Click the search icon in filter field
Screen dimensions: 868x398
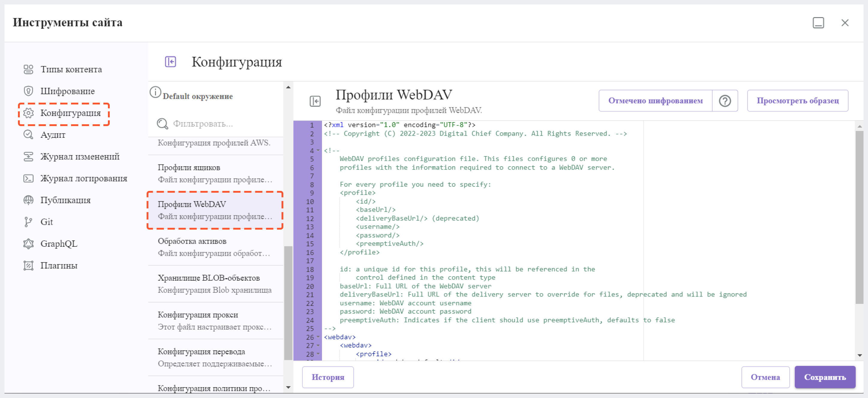[163, 124]
